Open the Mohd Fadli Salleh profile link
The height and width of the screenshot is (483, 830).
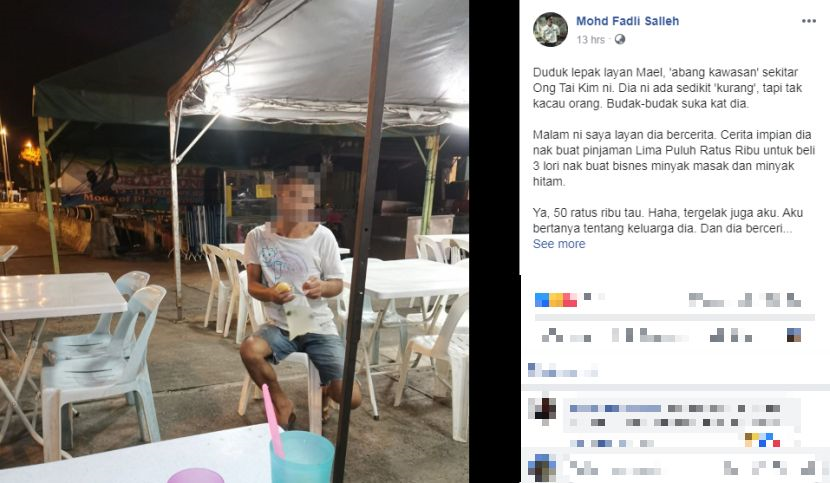[x=627, y=21]
